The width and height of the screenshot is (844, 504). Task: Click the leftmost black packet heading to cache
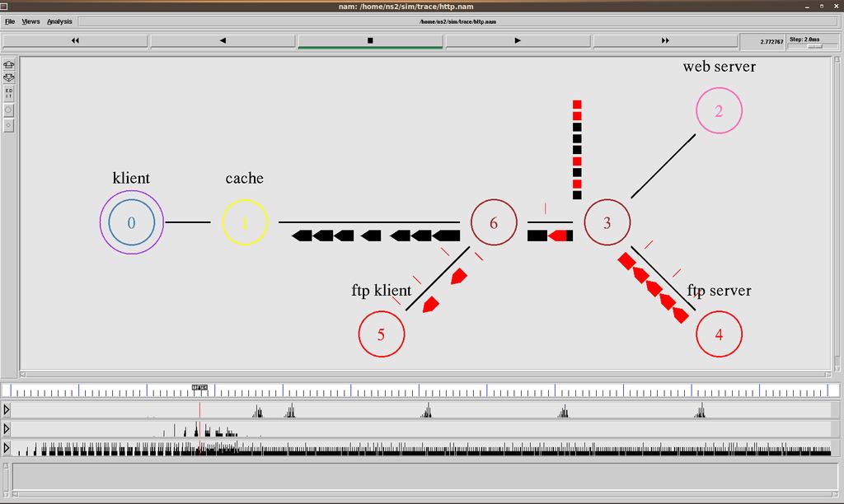click(302, 236)
